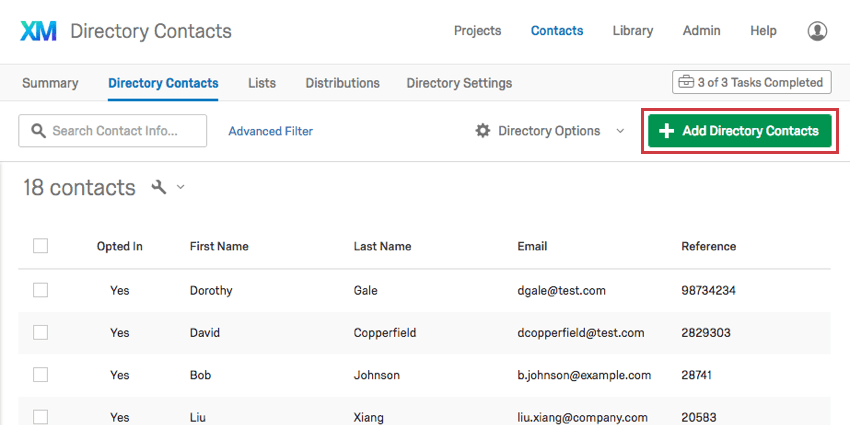This screenshot has width=850, height=425.
Task: Open the user account profile icon
Action: (x=817, y=31)
